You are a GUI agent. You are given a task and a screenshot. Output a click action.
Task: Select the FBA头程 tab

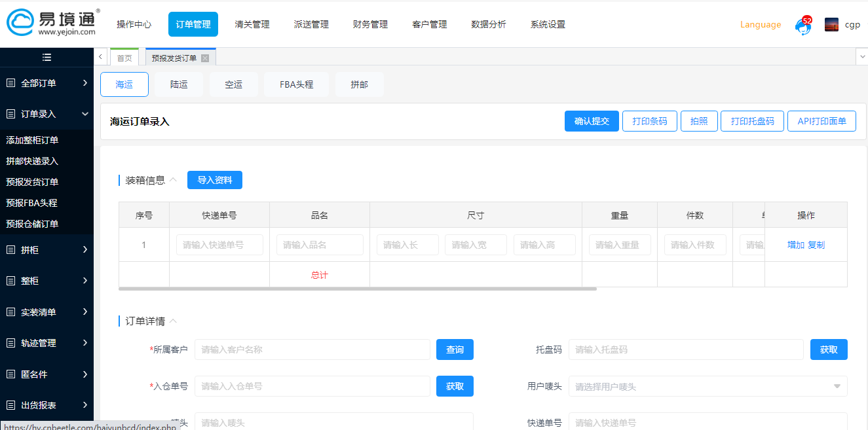[x=297, y=84]
